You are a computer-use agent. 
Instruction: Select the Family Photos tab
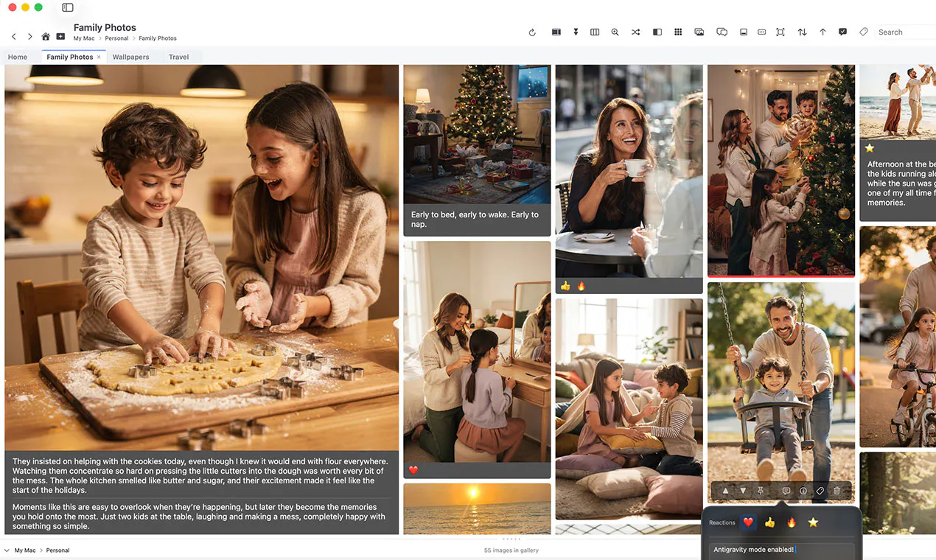point(70,57)
